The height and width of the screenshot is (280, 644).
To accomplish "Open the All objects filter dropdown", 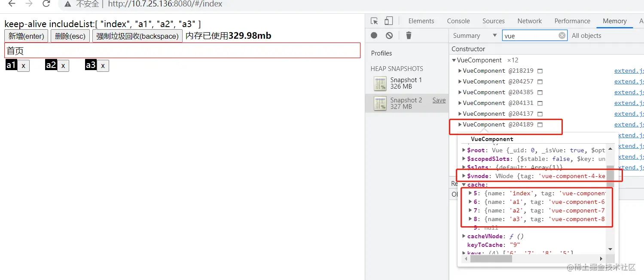I will click(x=586, y=36).
